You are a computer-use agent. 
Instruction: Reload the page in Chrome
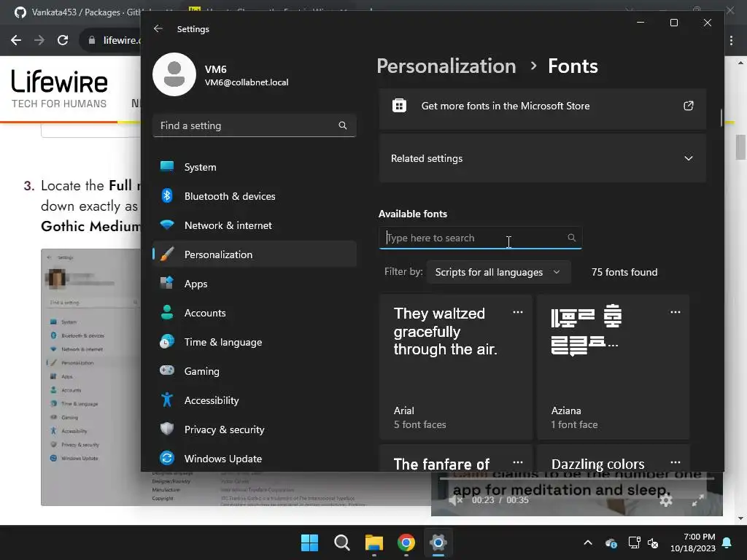[x=63, y=40]
